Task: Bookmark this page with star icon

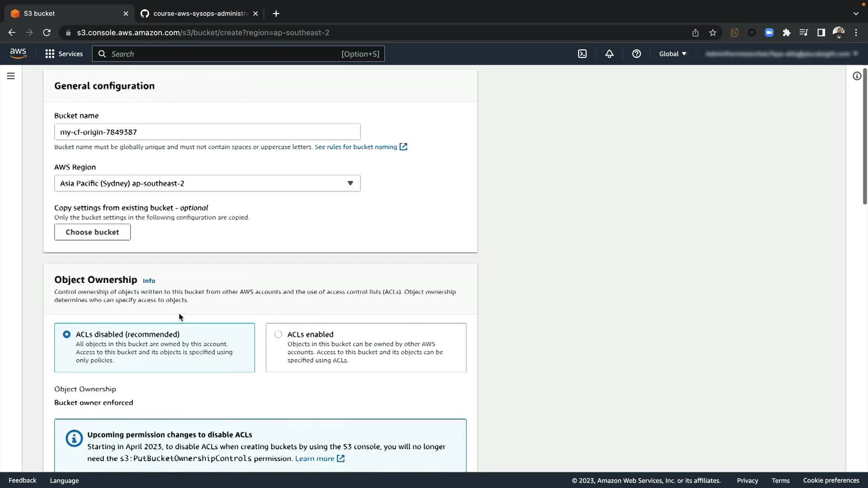Action: tap(713, 33)
